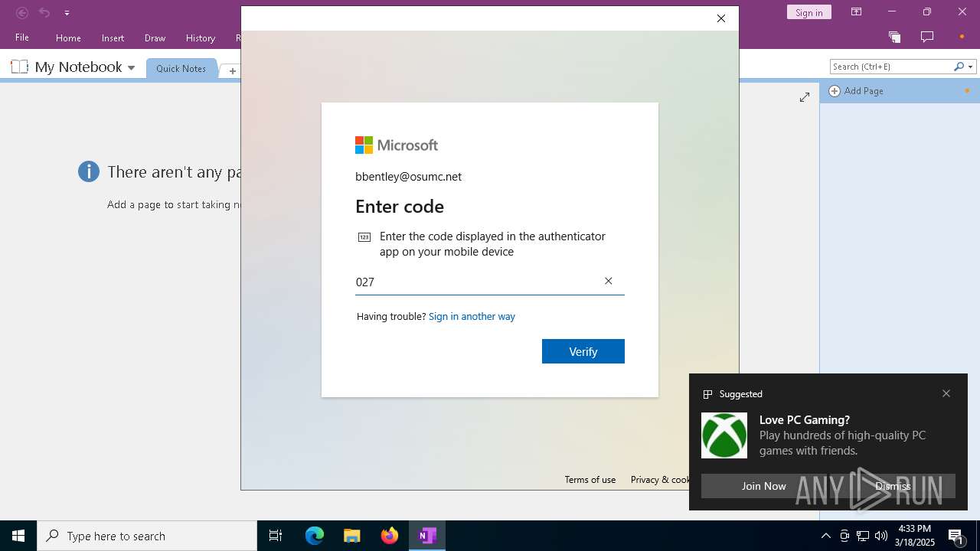This screenshot has height=551, width=980.
Task: Open the notebook windows icon in ribbon
Action: (894, 37)
